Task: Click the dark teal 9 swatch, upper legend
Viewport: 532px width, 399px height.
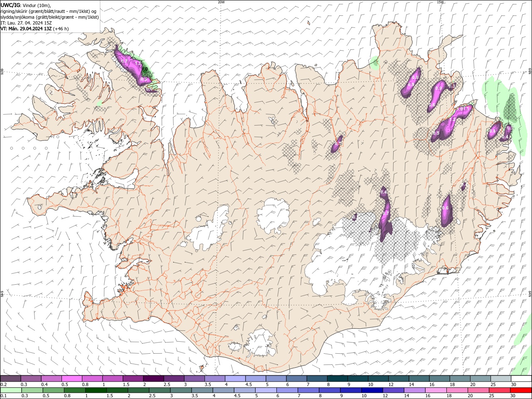Action: (357, 379)
